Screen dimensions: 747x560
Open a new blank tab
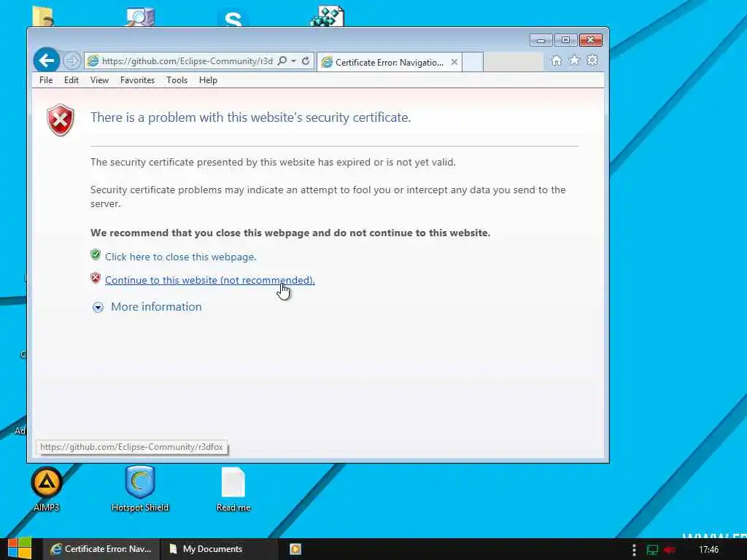(473, 63)
